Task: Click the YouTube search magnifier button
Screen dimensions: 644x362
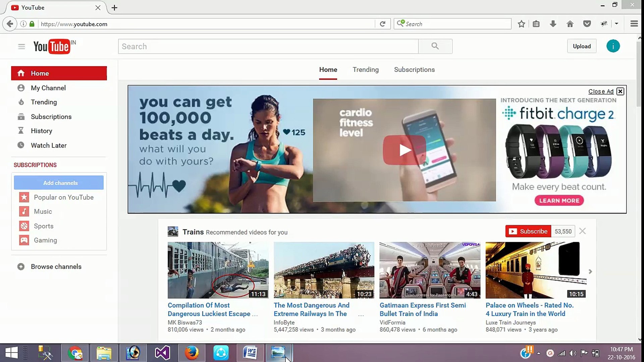Action: (435, 46)
